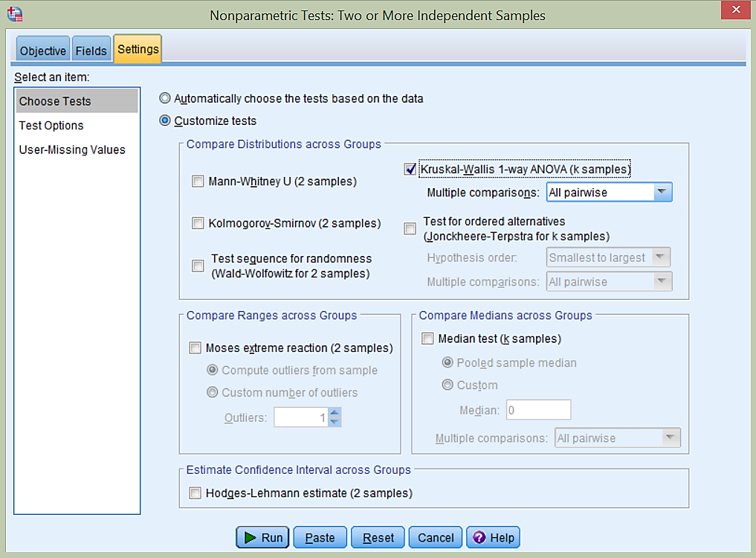Close the dialog with the red X
Screen dimensions: 756x558
[x=735, y=10]
